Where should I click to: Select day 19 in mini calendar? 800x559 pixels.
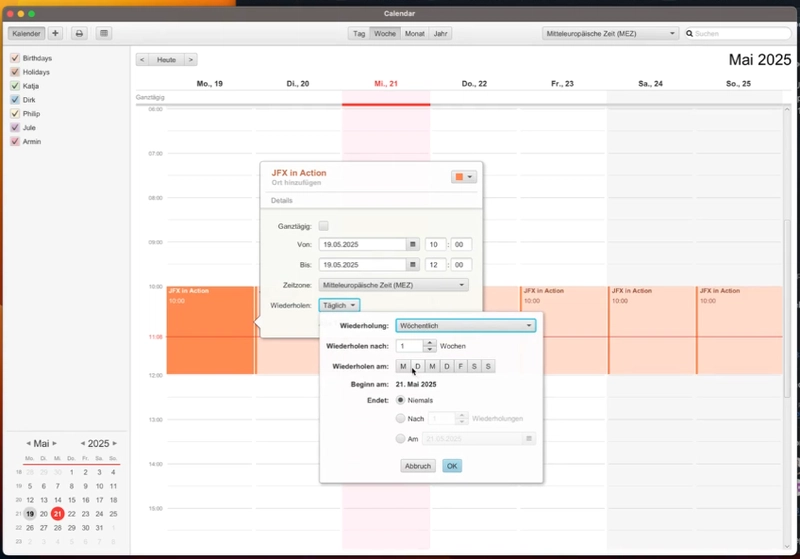coord(30,514)
